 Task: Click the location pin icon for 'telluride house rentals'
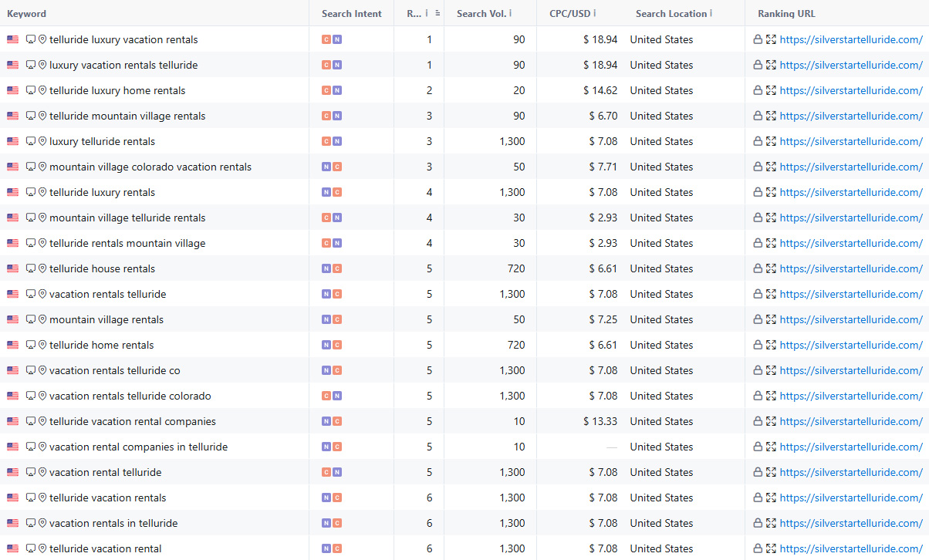42,268
